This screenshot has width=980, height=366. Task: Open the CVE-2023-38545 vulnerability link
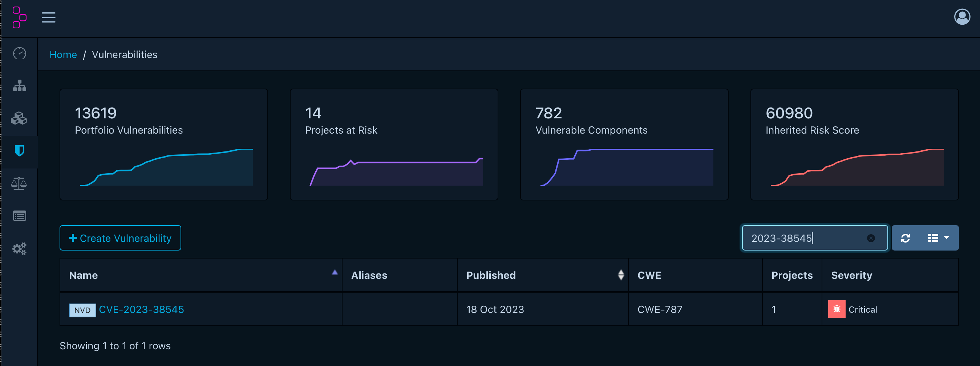pyautogui.click(x=141, y=310)
